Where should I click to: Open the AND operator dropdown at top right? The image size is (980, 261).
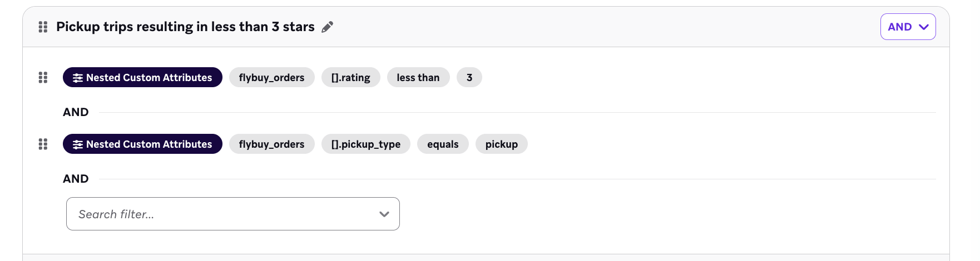[908, 27]
